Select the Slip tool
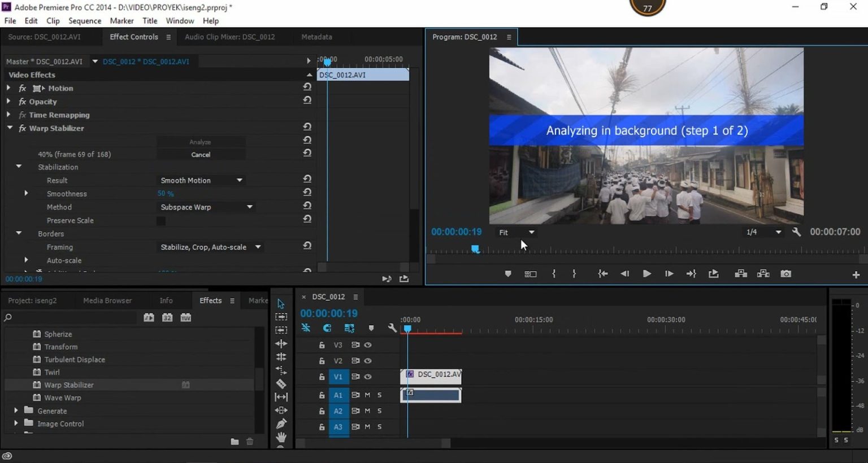Image resolution: width=868 pixels, height=463 pixels. coord(281,397)
